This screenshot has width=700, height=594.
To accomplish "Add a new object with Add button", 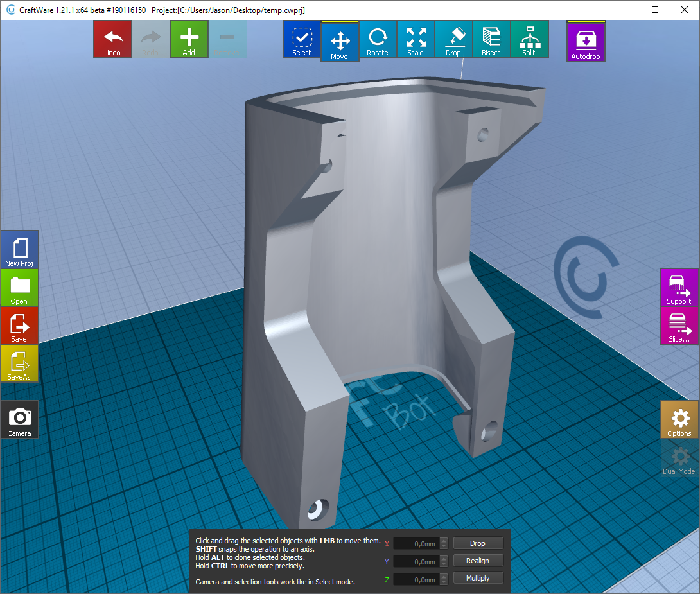I will click(x=189, y=39).
